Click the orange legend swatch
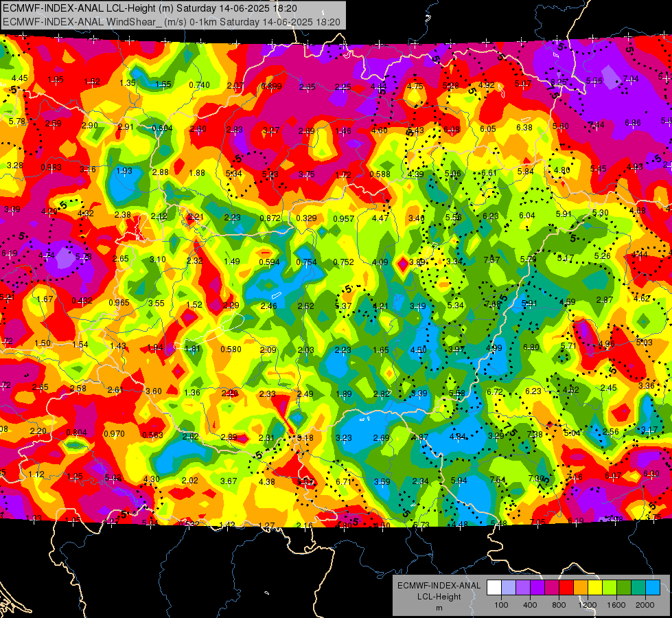Image resolution: width=672 pixels, height=618 pixels. [581, 588]
